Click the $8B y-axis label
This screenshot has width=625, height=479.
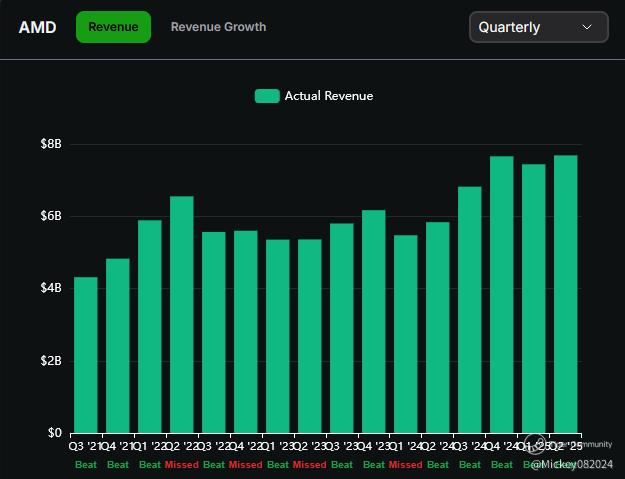[50, 144]
